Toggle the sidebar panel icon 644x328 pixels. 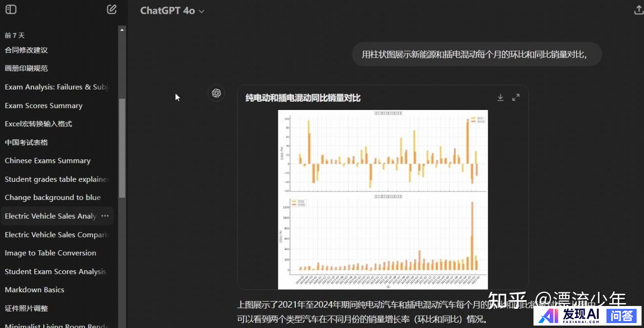[x=11, y=9]
